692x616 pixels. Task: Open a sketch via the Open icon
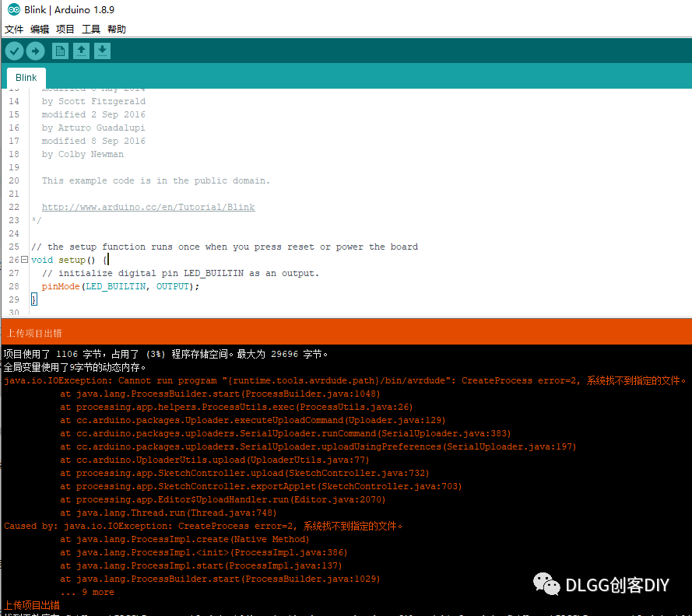coord(82,50)
